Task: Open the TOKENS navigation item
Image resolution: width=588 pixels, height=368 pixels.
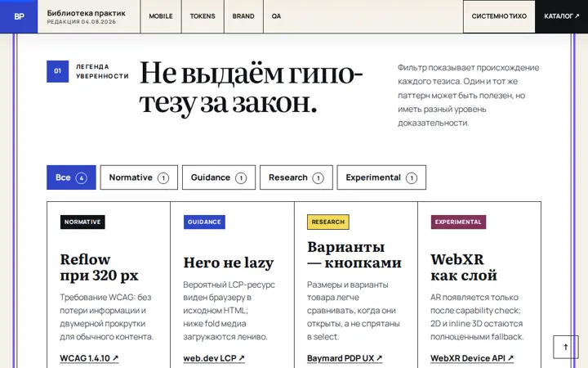Action: click(203, 16)
